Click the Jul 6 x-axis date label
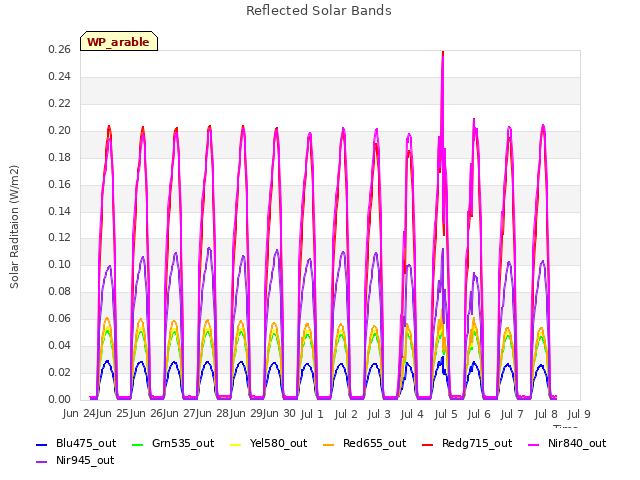 479,415
